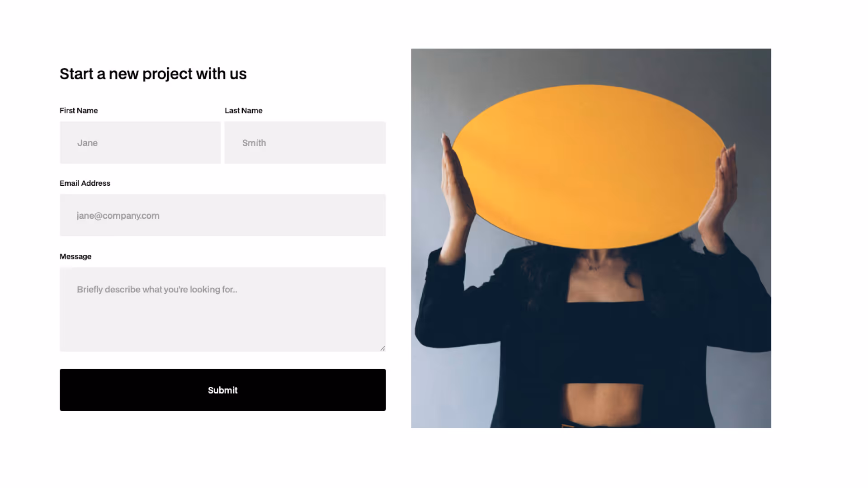
Task: Click the Submit button label text
Action: (x=223, y=390)
